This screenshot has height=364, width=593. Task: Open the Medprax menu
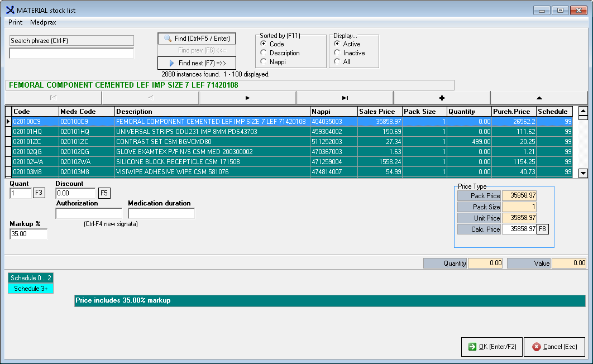[43, 22]
